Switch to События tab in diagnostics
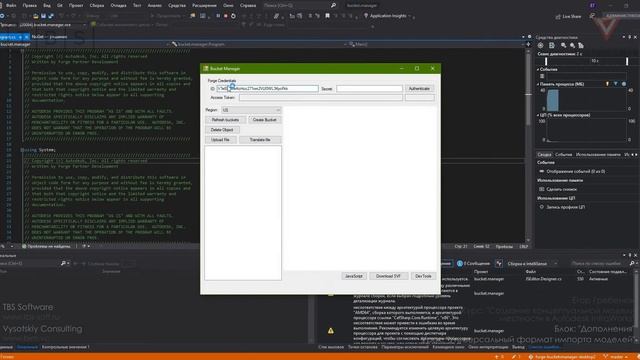 click(x=564, y=155)
